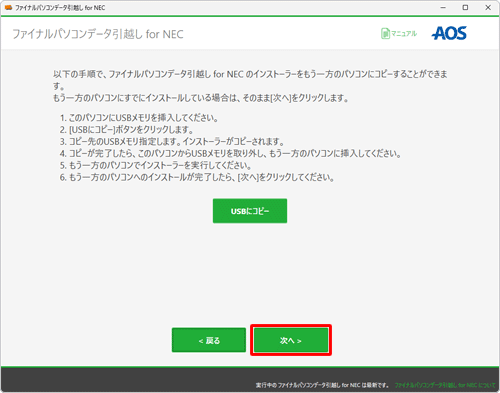Click the line そのまま[次へ]をクリックします

tap(201, 98)
